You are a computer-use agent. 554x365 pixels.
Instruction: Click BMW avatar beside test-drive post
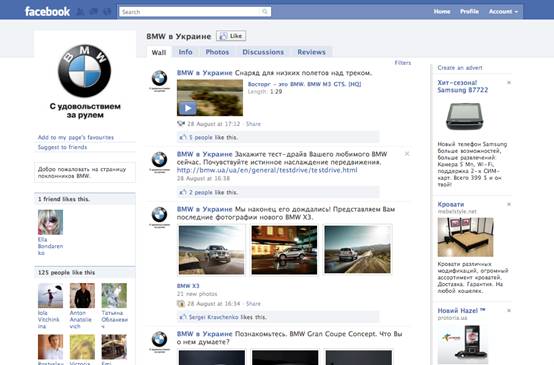tap(159, 161)
